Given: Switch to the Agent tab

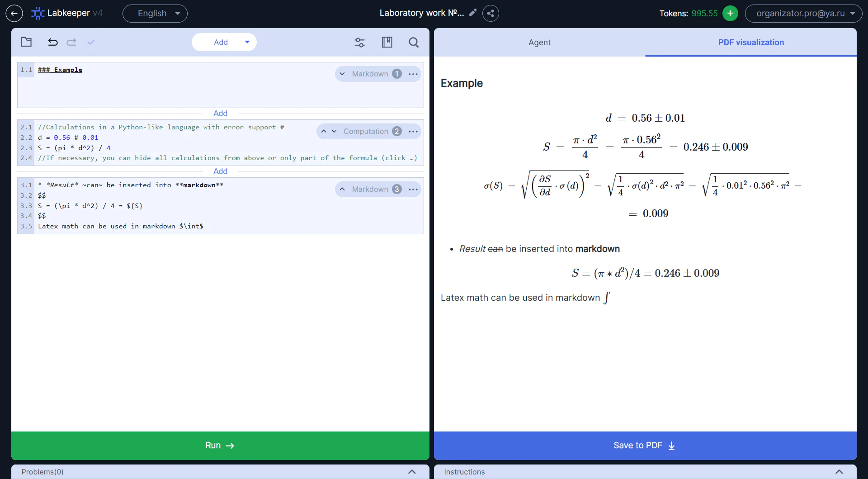Looking at the screenshot, I should click(539, 43).
